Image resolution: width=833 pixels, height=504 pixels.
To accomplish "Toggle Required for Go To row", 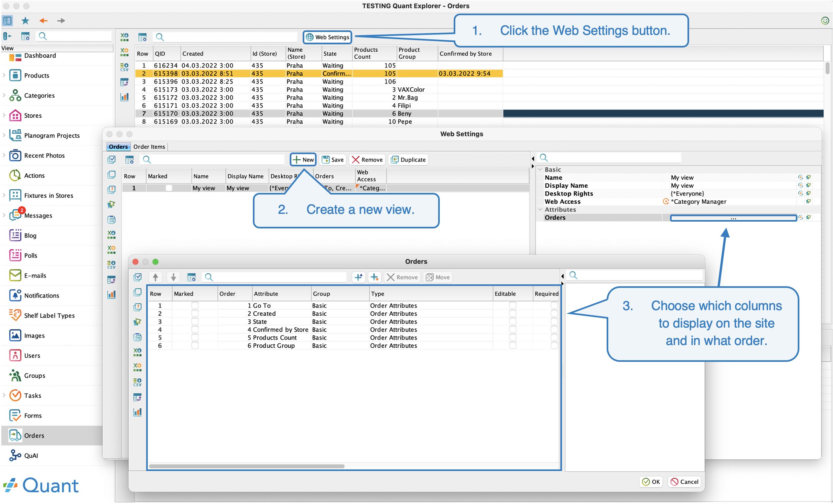I will [x=554, y=305].
